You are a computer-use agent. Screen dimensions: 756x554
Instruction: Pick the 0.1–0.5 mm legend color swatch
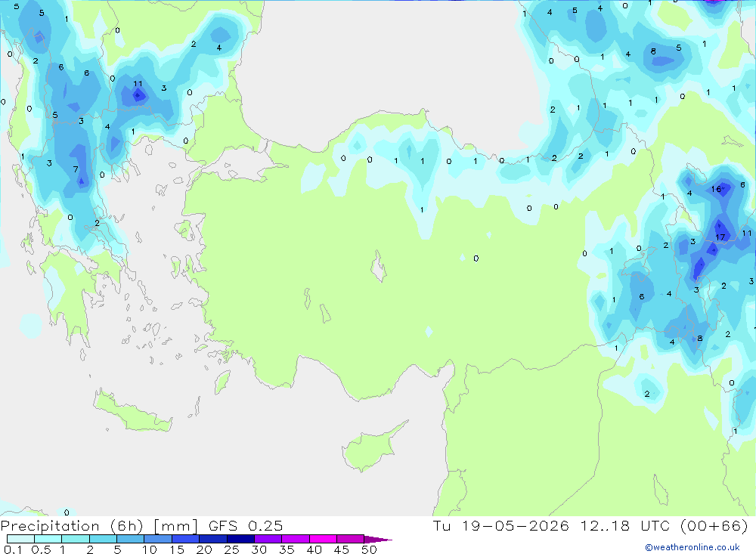coord(20,539)
